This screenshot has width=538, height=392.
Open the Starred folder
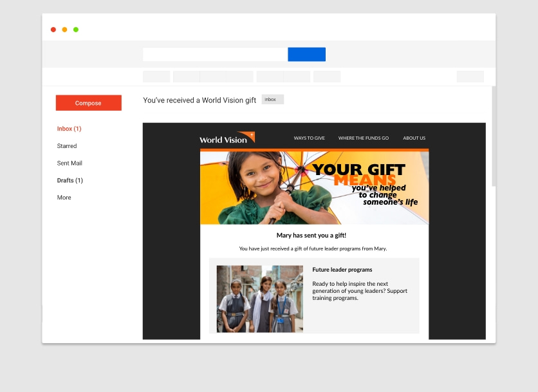[67, 146]
